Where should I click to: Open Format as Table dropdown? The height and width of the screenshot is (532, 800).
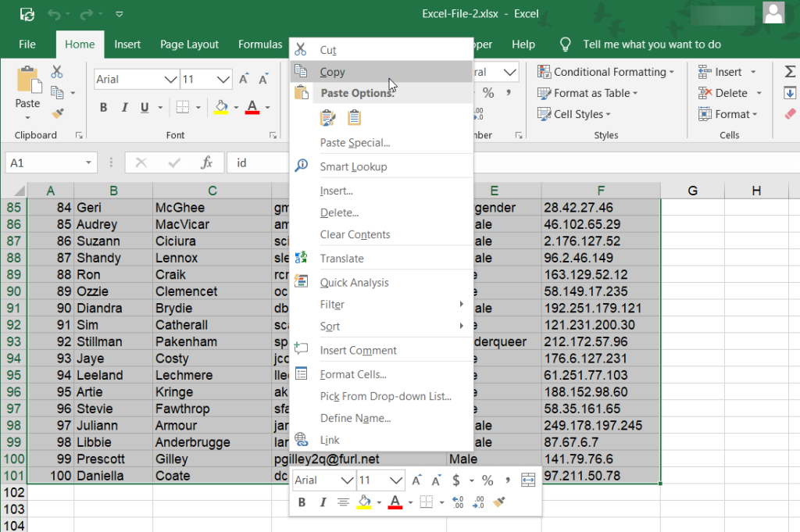pyautogui.click(x=587, y=93)
